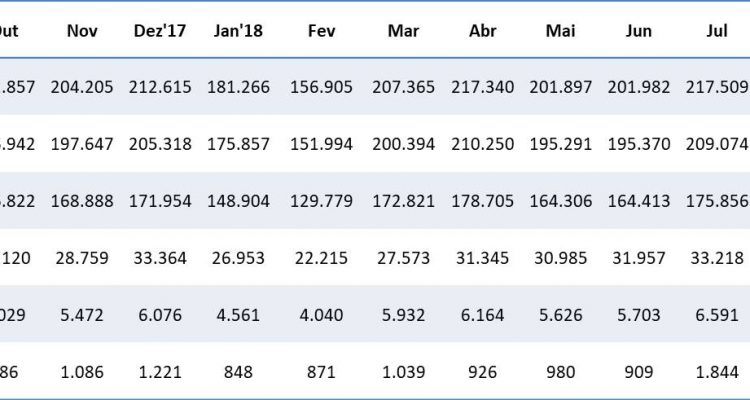Image resolution: width=750 pixels, height=400 pixels.
Task: Select the value 200.394 in Mar column
Action: pyautogui.click(x=402, y=144)
